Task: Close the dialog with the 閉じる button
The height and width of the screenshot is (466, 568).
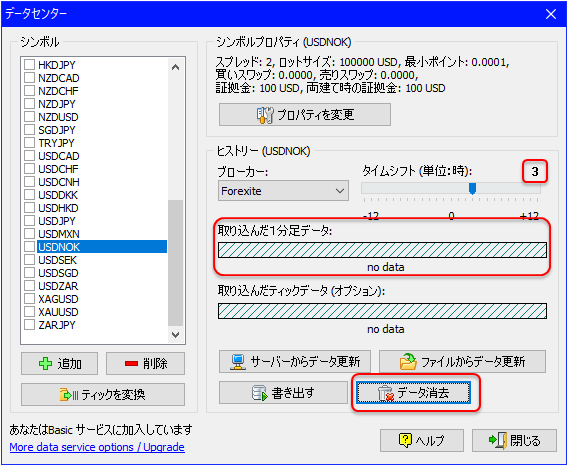Action: [514, 440]
